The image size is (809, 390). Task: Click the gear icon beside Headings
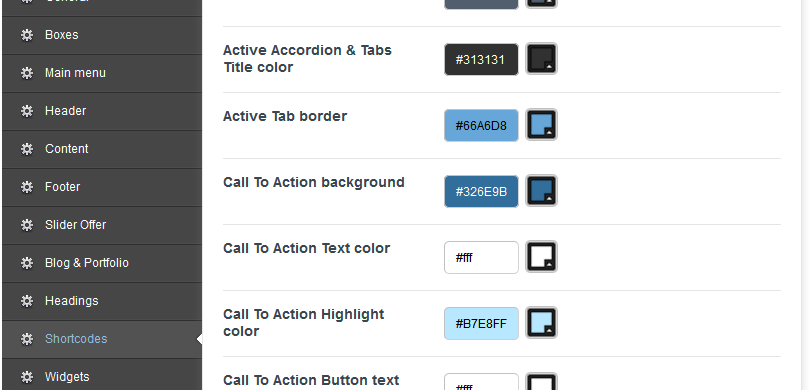(x=27, y=301)
